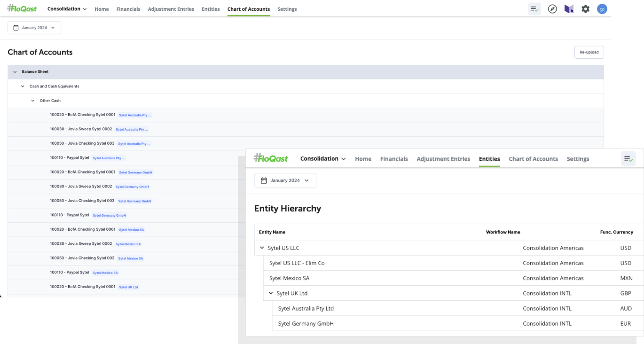Open Adjustment Entries tab in Chart of Accounts window

(171, 9)
